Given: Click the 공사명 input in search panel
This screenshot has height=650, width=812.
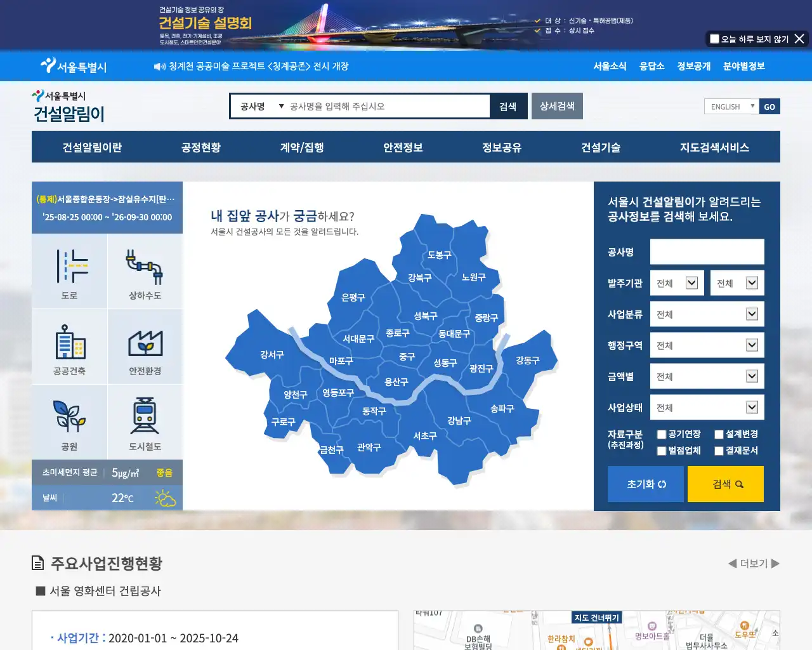Looking at the screenshot, I should pos(707,252).
